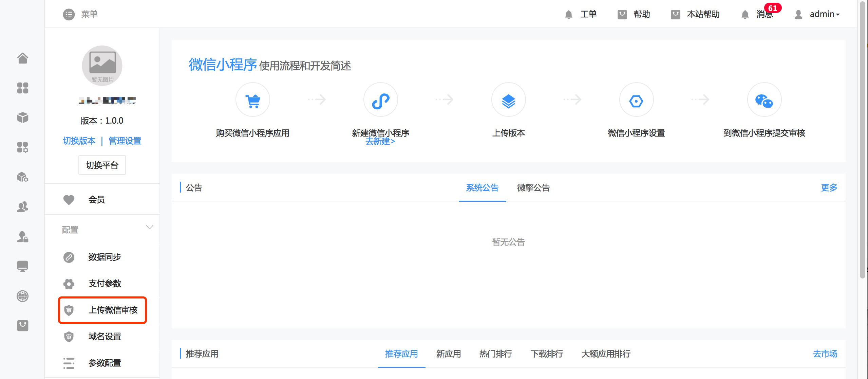The height and width of the screenshot is (379, 868).
Task: Click the 暂无图片 avatar placeholder
Action: [102, 66]
